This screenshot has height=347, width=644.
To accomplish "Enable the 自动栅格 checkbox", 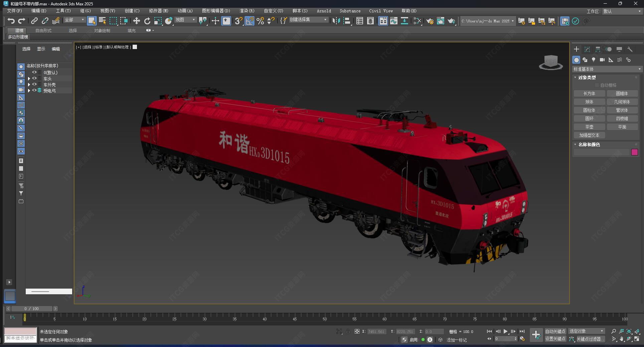I will [x=597, y=85].
